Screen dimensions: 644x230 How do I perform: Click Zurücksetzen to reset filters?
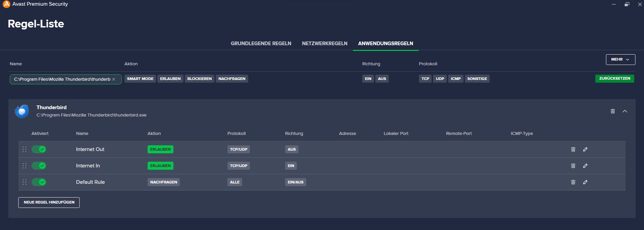(x=614, y=79)
